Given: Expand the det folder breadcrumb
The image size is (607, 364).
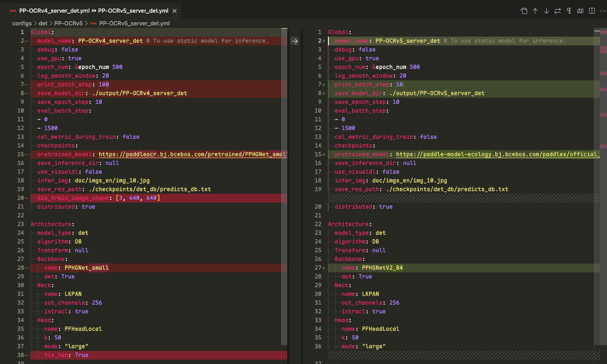Looking at the screenshot, I should coord(43,23).
